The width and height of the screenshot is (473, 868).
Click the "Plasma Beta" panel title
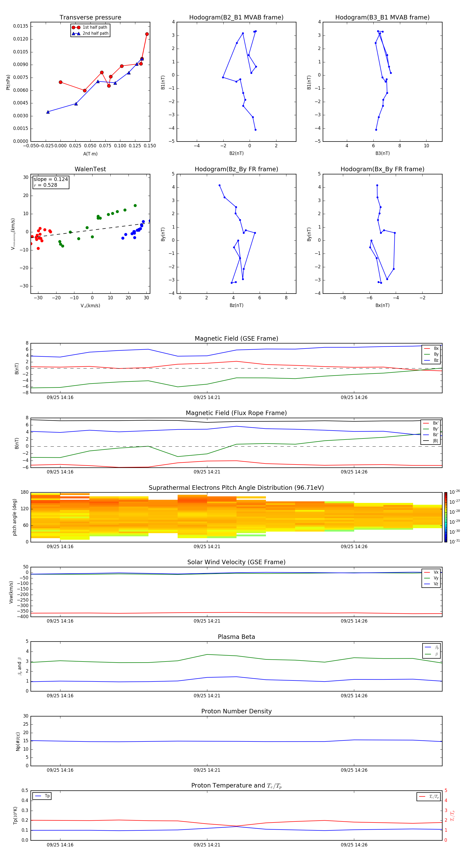tap(236, 637)
